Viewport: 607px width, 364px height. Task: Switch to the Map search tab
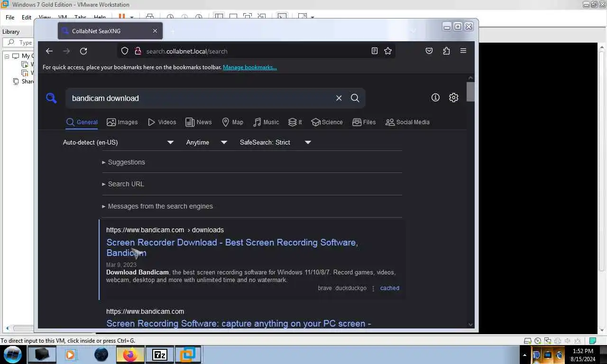[x=232, y=122]
